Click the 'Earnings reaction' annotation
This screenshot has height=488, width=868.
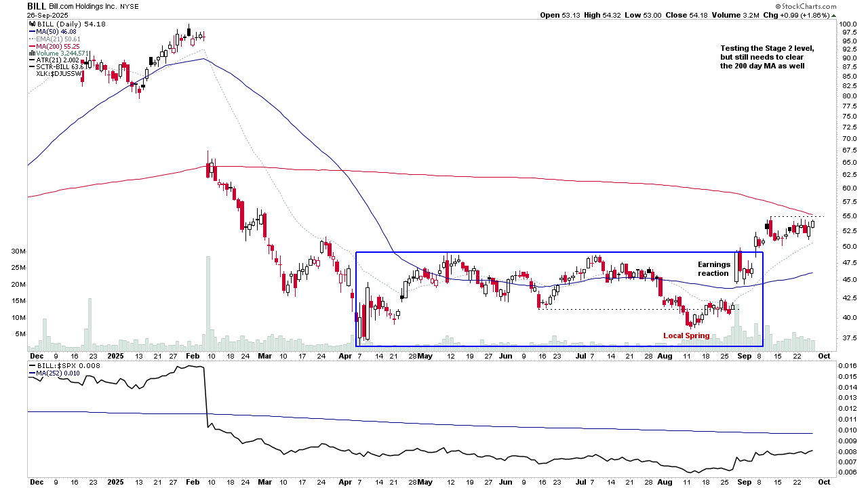[x=714, y=269]
